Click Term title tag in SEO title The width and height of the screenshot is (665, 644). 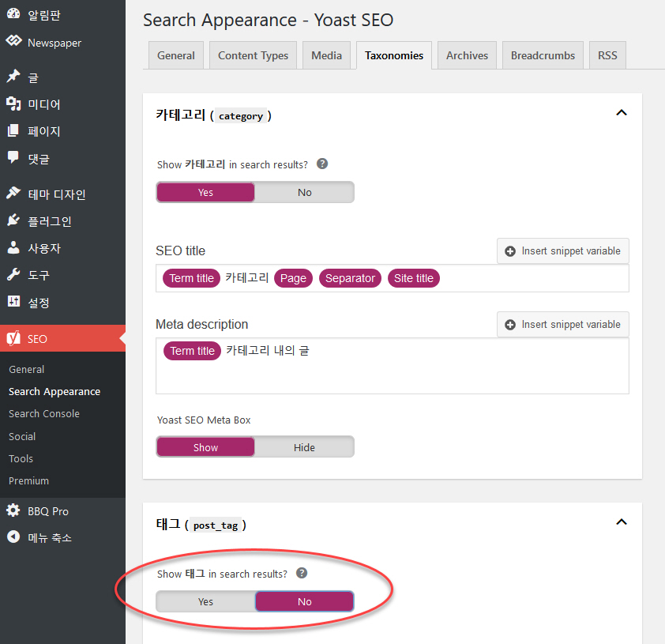click(x=192, y=278)
